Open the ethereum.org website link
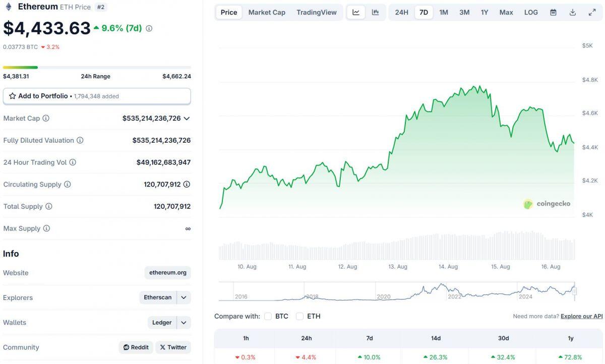Image resolution: width=605 pixels, height=364 pixels. [167, 272]
